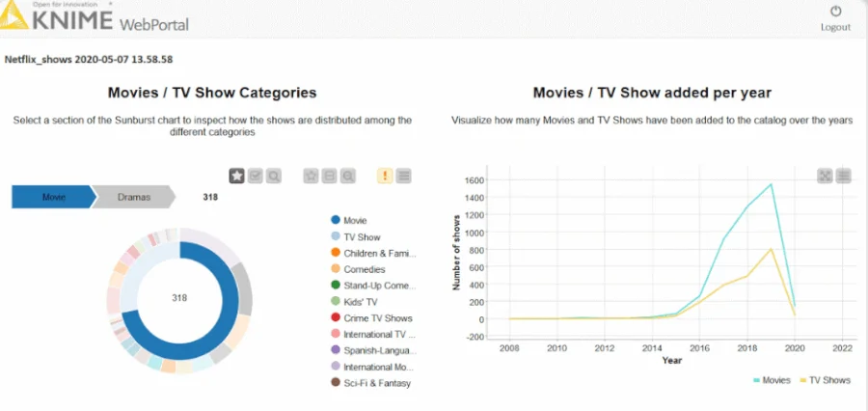
Task: Toggle fullscreen on the line chart
Action: [x=825, y=176]
